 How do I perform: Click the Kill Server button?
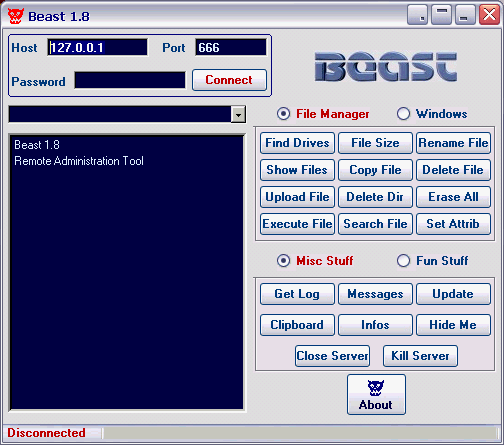pyautogui.click(x=420, y=356)
